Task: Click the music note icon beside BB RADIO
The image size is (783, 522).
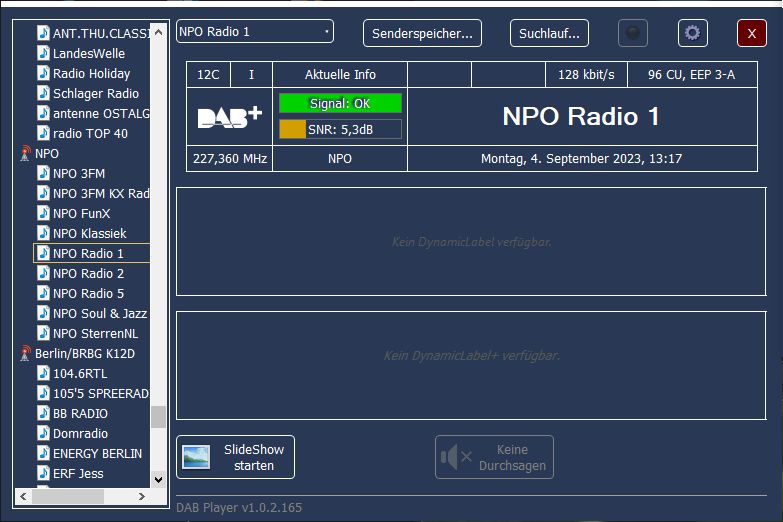Action: point(43,413)
